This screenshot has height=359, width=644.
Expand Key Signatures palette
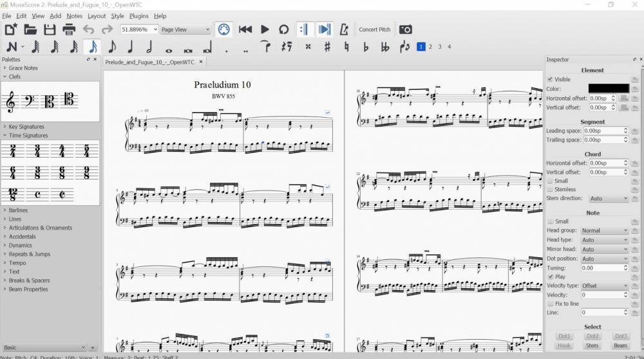26,127
